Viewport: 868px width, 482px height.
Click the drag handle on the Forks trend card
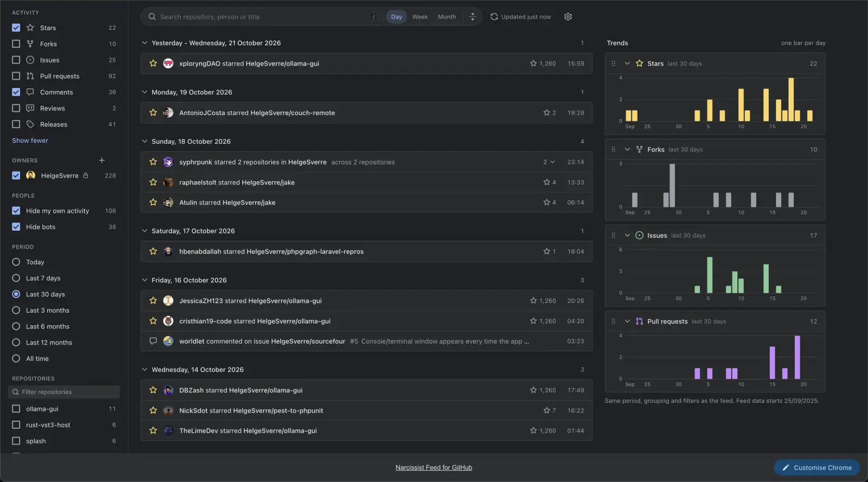tap(614, 149)
